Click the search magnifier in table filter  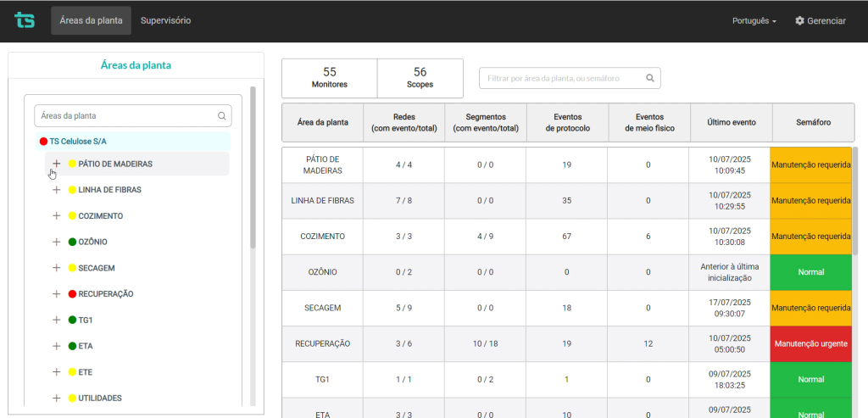pyautogui.click(x=650, y=78)
